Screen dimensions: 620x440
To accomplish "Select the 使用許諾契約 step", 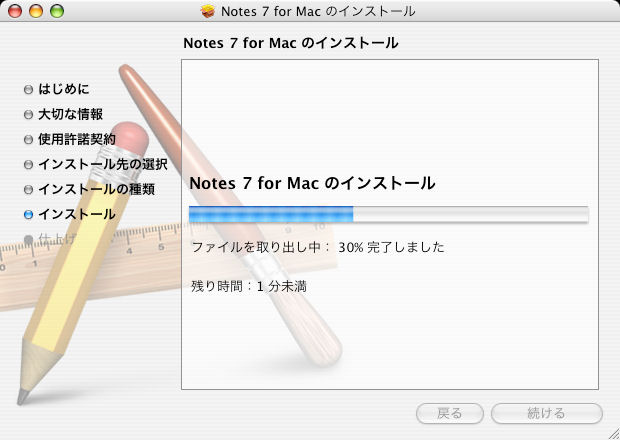I will click(77, 139).
